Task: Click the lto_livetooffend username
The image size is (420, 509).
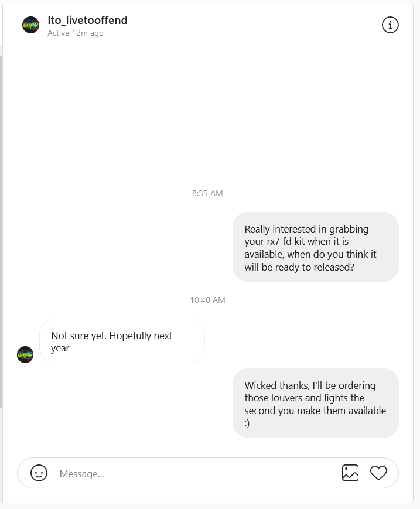Action: [87, 20]
